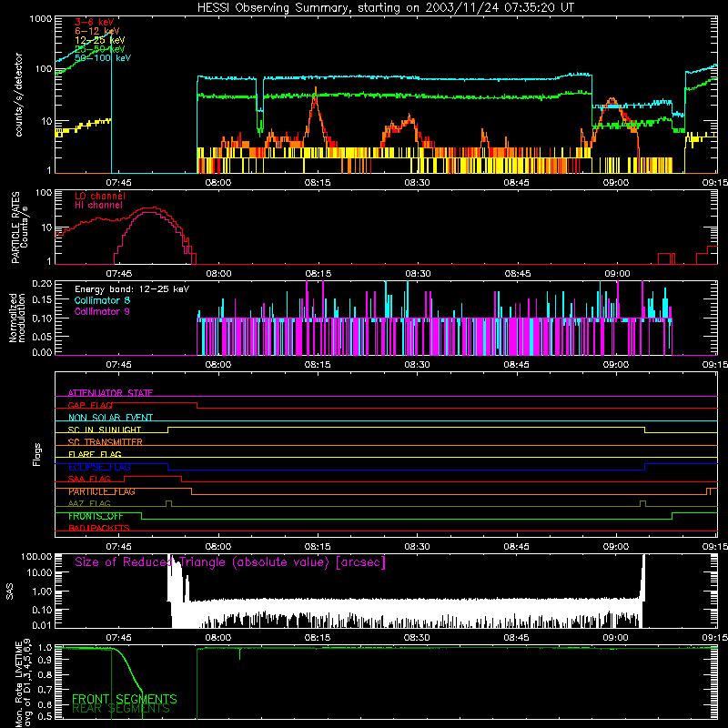Click '100.00' tick on SAS axis
728x728 pixels.
point(36,556)
